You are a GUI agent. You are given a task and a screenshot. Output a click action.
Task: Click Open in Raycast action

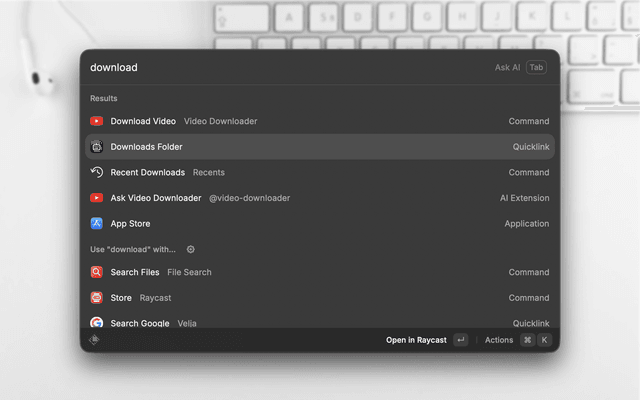pos(416,340)
